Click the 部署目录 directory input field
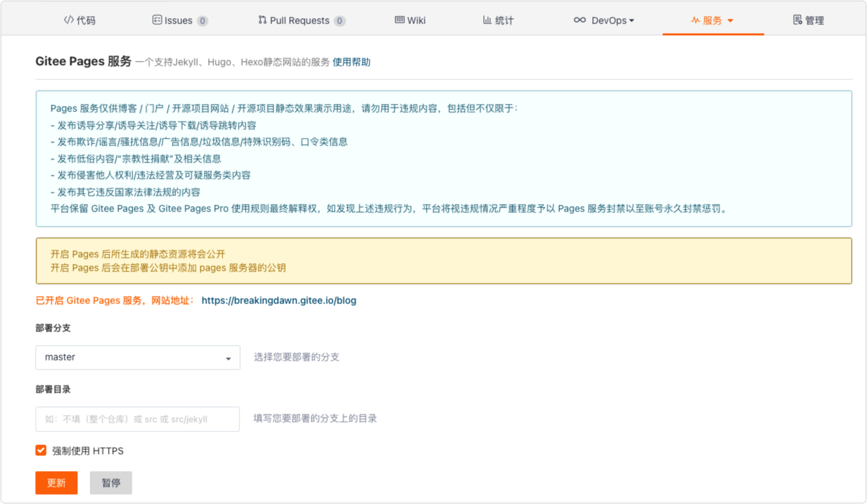The width and height of the screenshot is (867, 504). (138, 419)
